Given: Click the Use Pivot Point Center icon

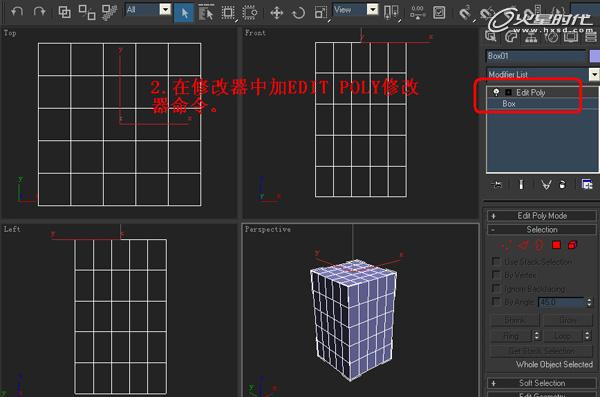Looking at the screenshot, I should point(391,13).
